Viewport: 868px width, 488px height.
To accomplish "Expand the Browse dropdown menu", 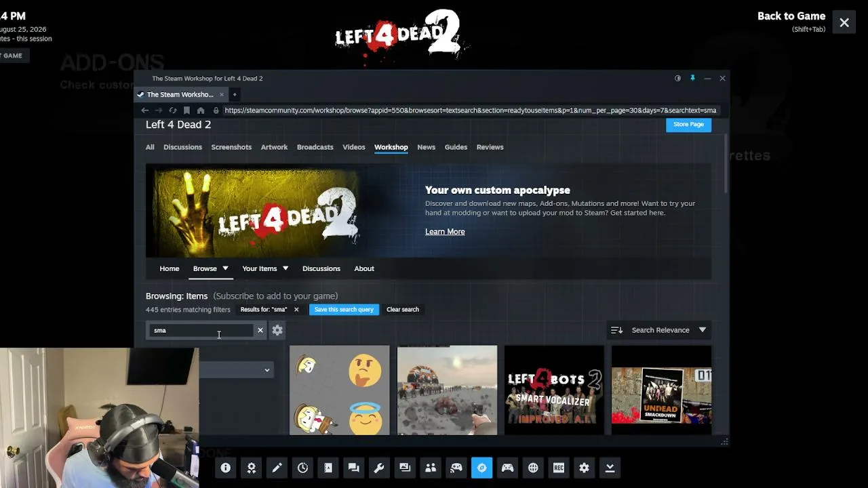I will click(211, 268).
